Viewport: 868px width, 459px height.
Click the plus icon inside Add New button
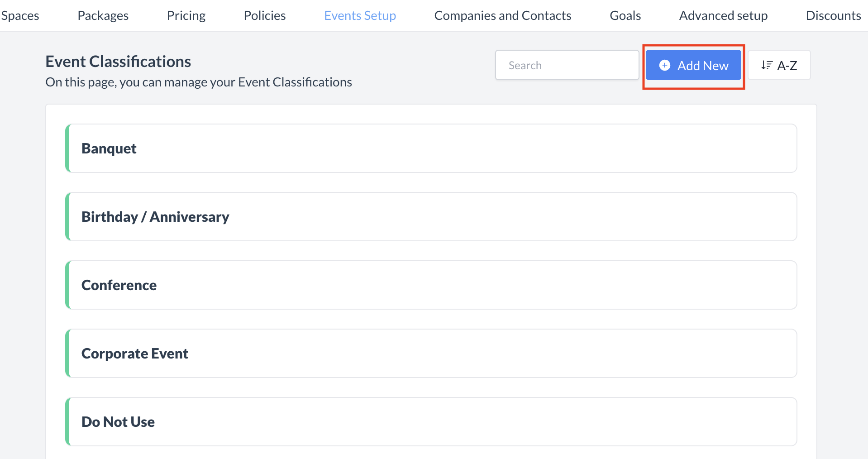664,65
